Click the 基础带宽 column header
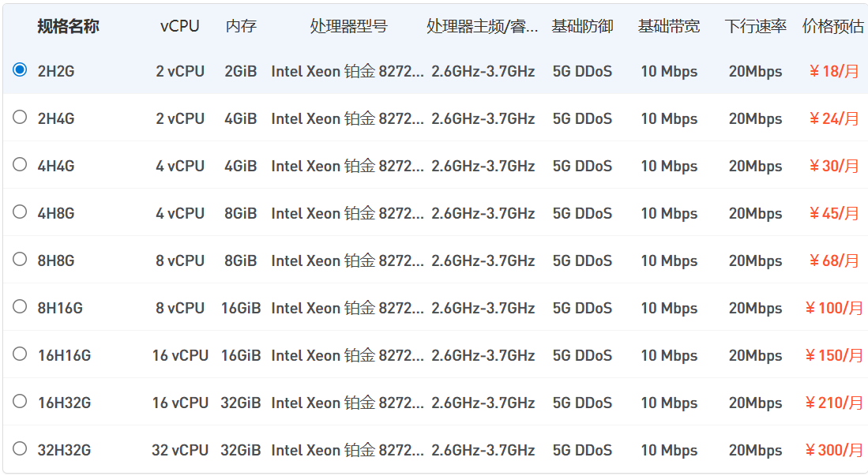The image size is (868, 476). (669, 27)
